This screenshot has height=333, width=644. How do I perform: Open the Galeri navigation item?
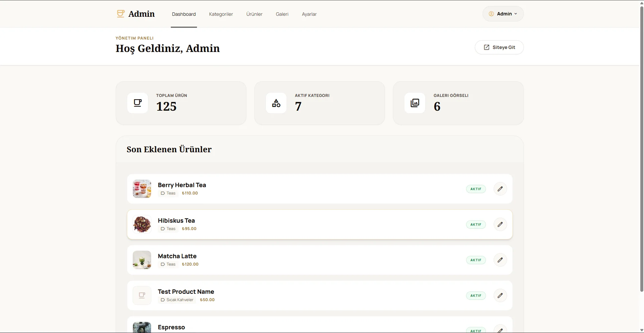pyautogui.click(x=282, y=14)
